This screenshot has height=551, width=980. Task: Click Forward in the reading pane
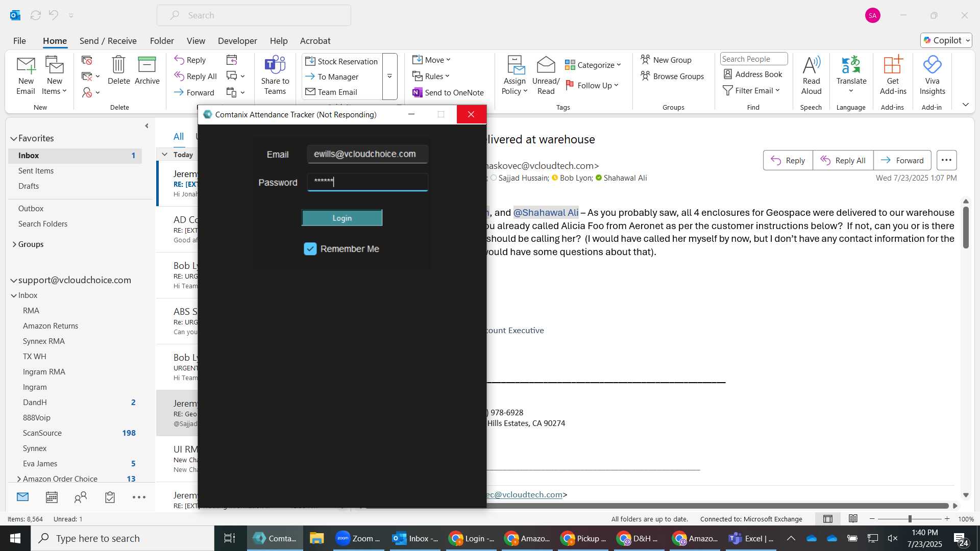click(902, 160)
